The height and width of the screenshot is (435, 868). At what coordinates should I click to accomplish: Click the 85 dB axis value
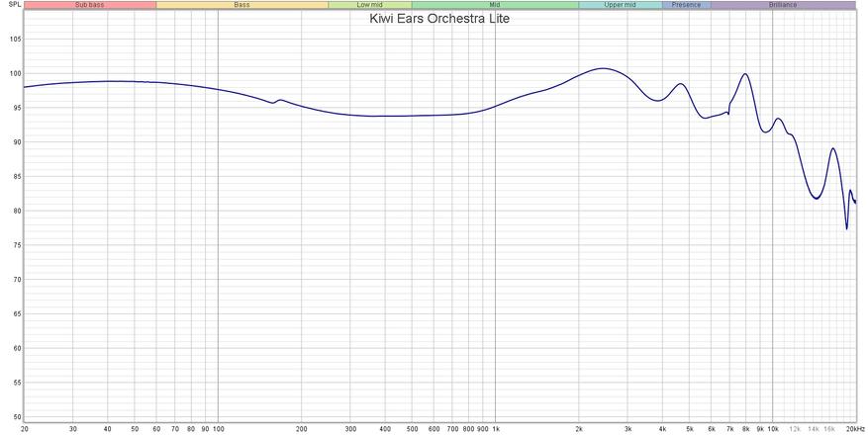[x=17, y=177]
